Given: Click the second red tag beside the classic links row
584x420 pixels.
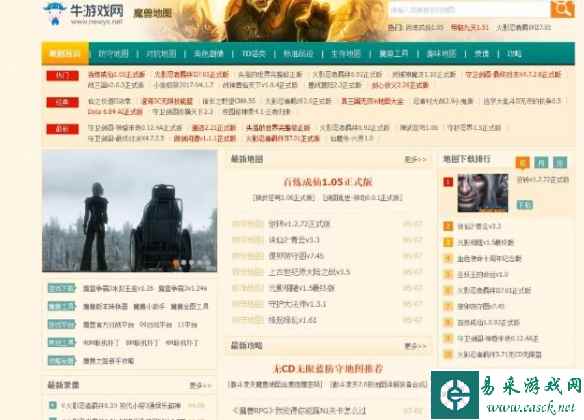Looking at the screenshot, I should pos(62,102).
